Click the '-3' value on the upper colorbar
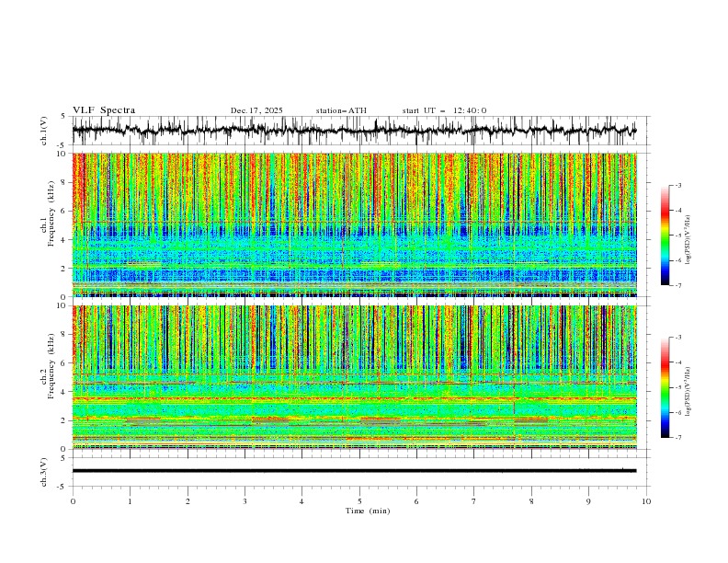The image size is (728, 563). tap(678, 185)
